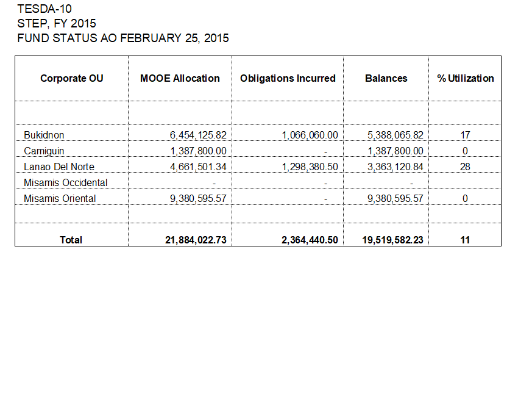Click total obligations 2,364,440.50
Viewport: 532px width, 413px height.
pyautogui.click(x=310, y=240)
